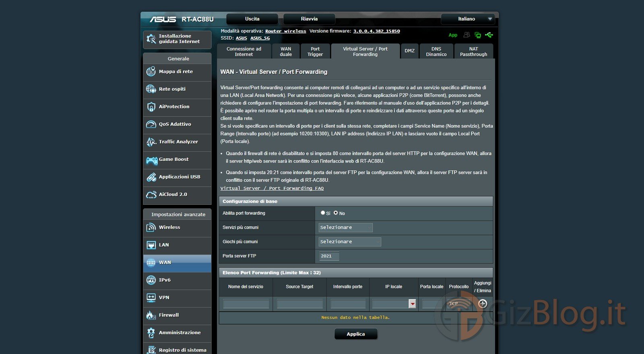The image size is (644, 354).
Task: Expand the IP locale client list arrow
Action: (412, 304)
